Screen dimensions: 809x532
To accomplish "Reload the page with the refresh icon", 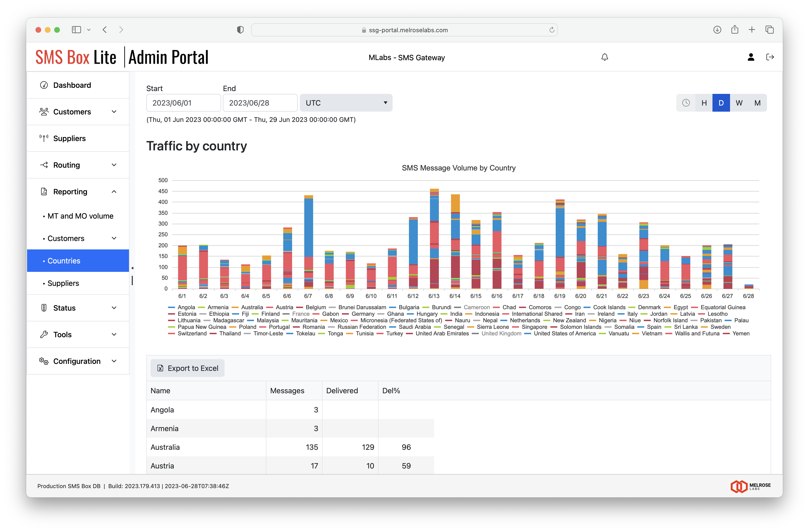I will (552, 30).
